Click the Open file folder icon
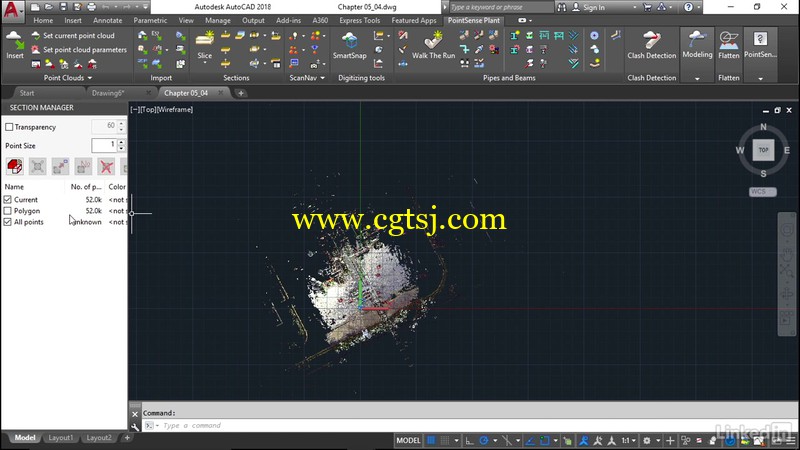The height and width of the screenshot is (450, 800). 49,7
